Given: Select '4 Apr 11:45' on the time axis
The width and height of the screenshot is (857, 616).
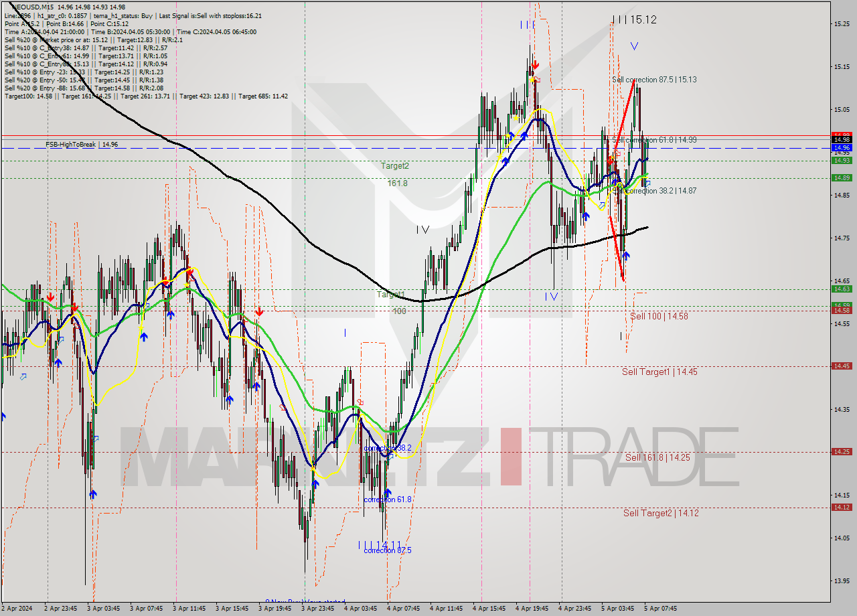Looking at the screenshot, I should coord(447,609).
